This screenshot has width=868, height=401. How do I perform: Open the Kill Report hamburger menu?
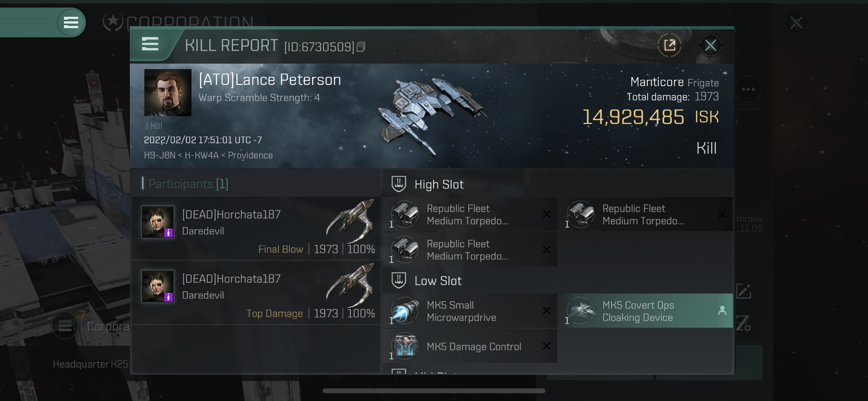pyautogui.click(x=150, y=44)
